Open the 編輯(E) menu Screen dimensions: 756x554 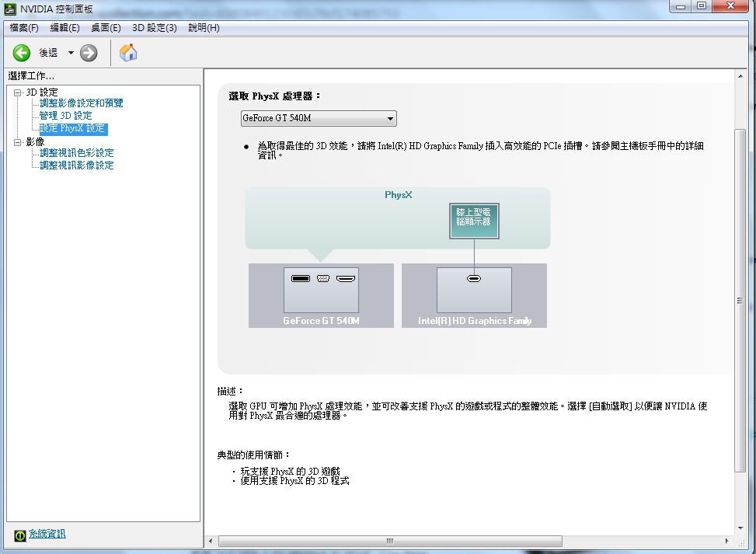point(65,28)
